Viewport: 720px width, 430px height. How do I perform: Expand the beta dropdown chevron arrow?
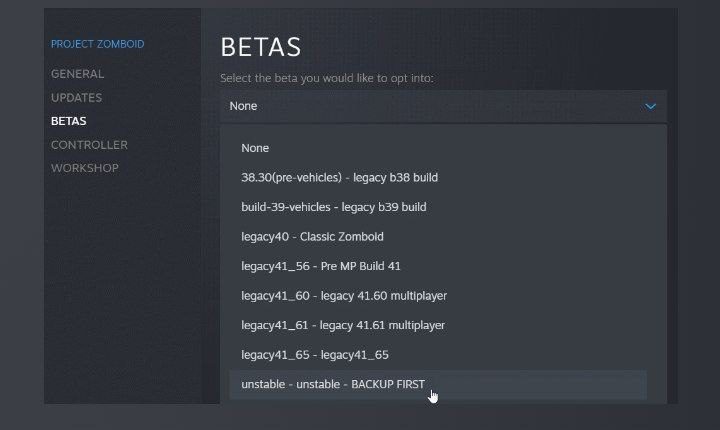click(x=650, y=106)
